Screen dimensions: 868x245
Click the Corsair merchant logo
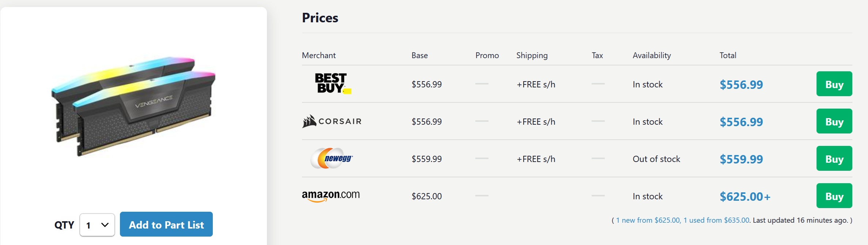(332, 121)
